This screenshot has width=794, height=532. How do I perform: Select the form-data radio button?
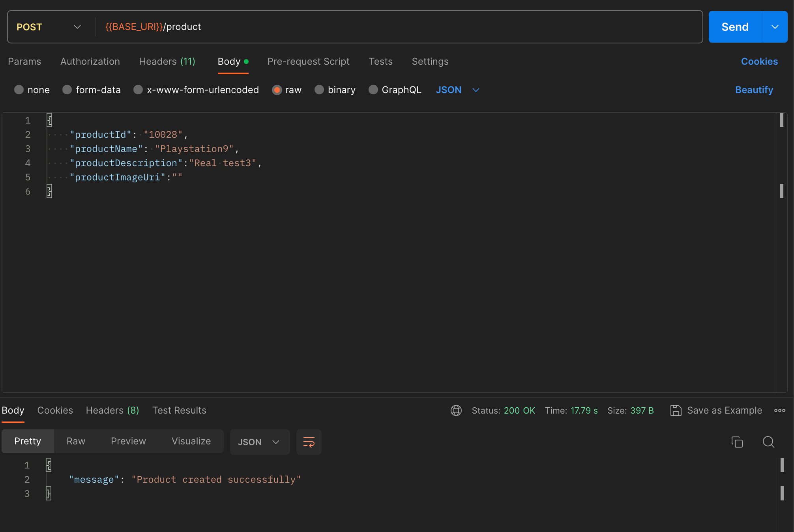click(x=67, y=90)
